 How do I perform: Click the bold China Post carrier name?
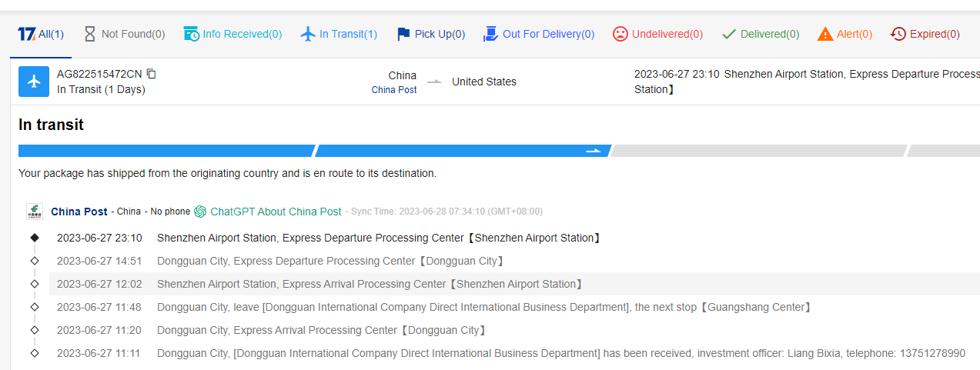79,212
